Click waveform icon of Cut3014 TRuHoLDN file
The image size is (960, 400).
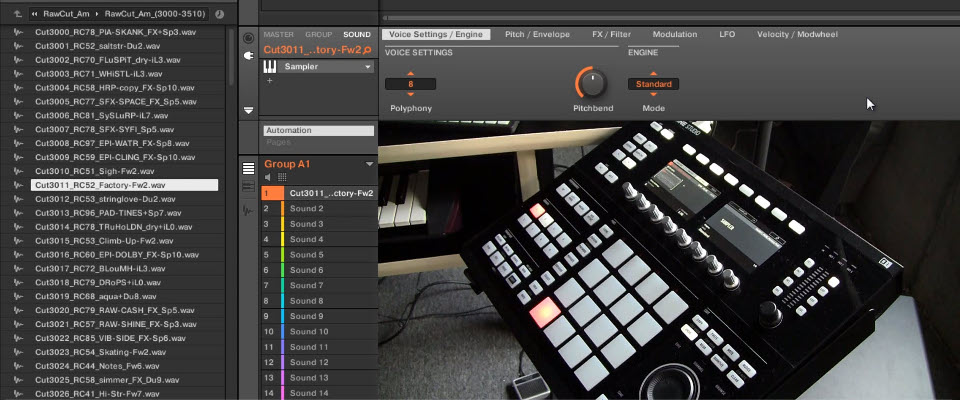pos(18,227)
